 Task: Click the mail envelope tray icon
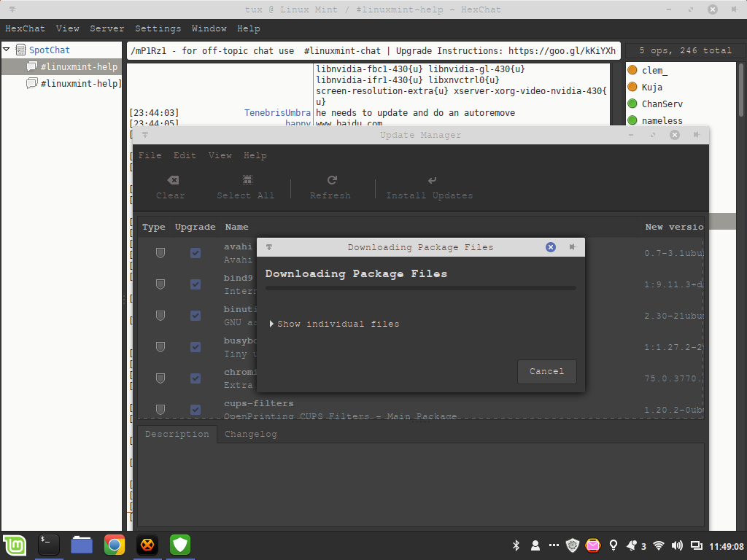(592, 545)
